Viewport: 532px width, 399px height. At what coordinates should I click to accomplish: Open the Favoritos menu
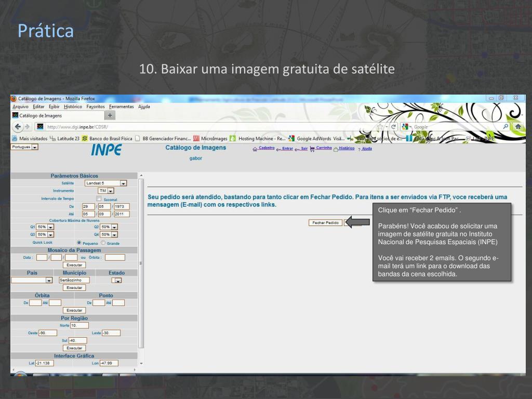96,107
